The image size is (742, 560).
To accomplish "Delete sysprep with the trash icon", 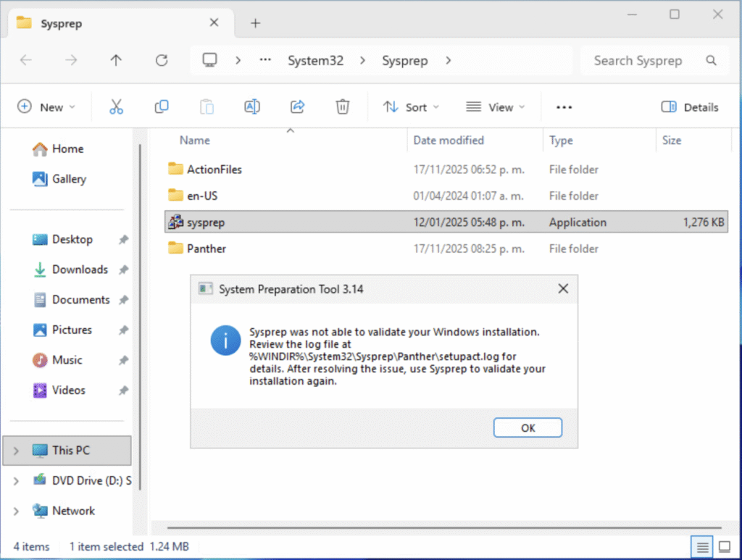I will click(342, 106).
